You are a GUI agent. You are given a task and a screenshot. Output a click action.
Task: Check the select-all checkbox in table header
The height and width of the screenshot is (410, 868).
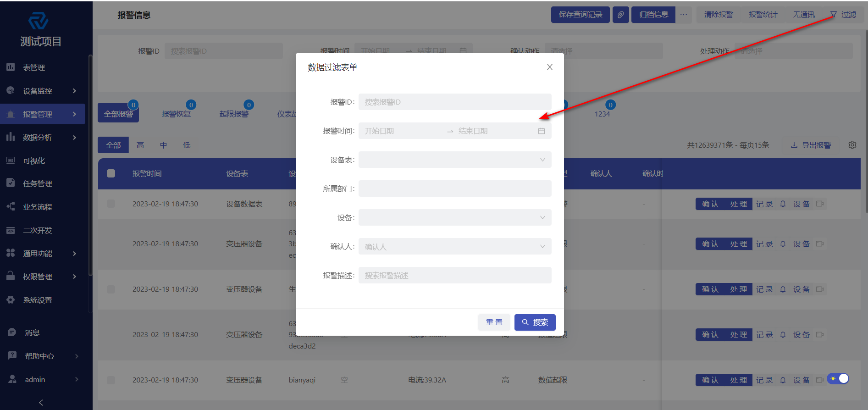click(111, 173)
